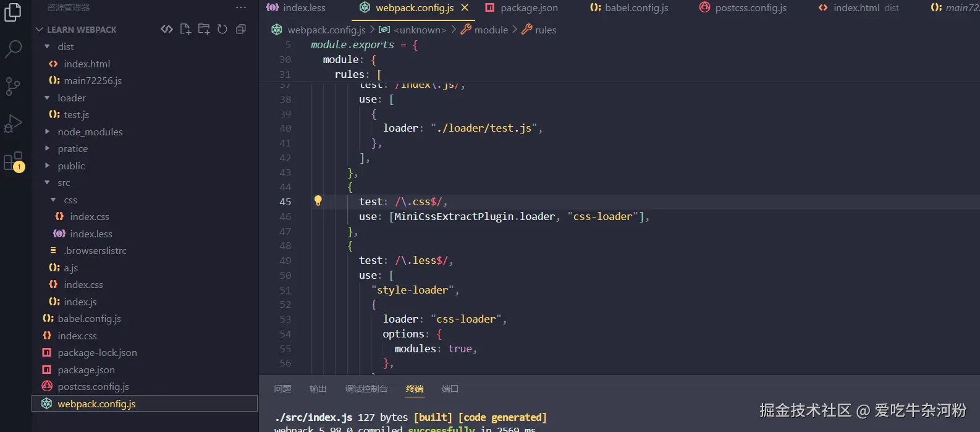
Task: Switch to the index.less editor tab
Action: (x=296, y=7)
